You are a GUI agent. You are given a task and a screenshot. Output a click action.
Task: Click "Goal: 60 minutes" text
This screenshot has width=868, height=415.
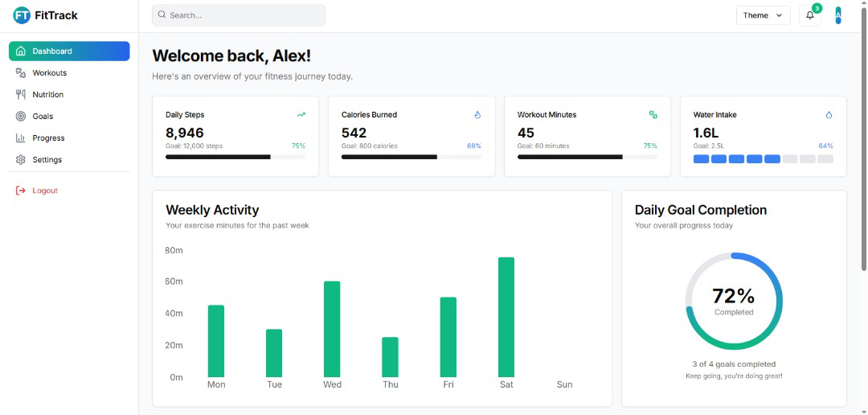tap(543, 146)
